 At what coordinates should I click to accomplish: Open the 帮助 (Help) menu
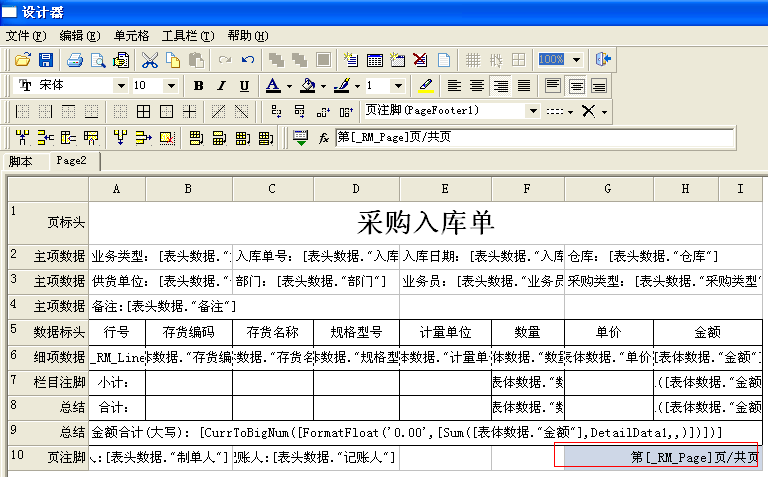pos(248,36)
